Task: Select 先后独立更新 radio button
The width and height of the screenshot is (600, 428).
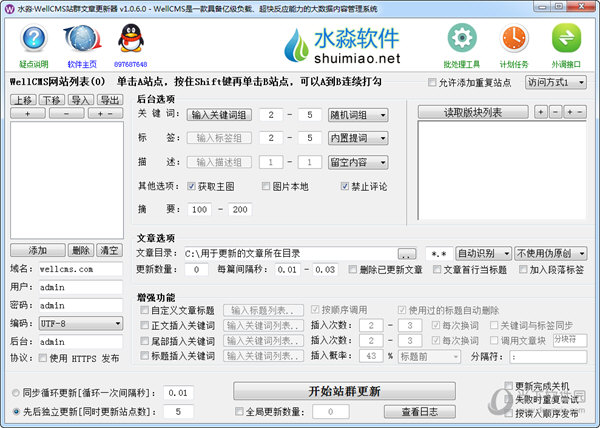Action: tap(16, 412)
